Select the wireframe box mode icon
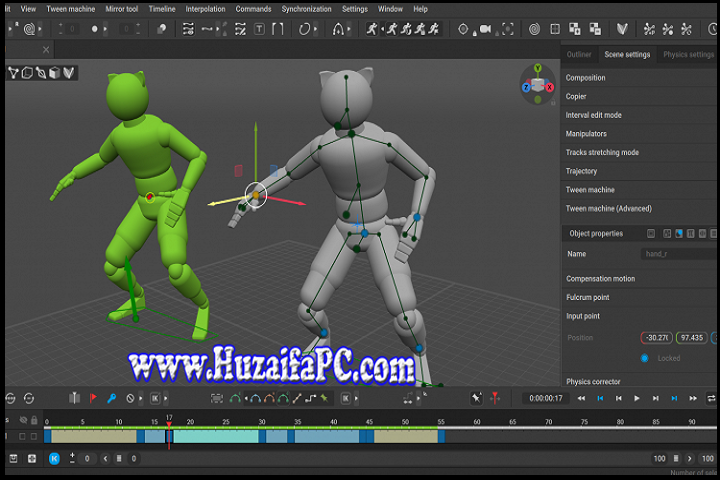This screenshot has height=480, width=720. point(27,73)
